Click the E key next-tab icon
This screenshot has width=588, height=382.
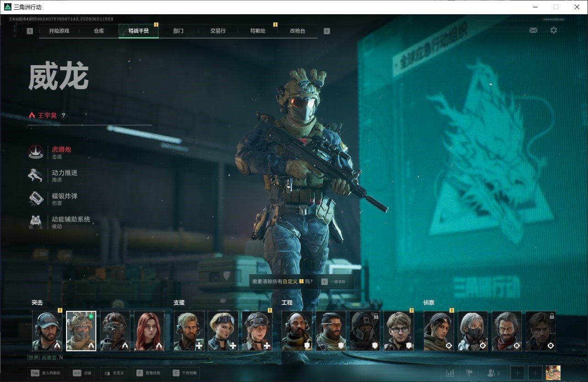pyautogui.click(x=327, y=31)
